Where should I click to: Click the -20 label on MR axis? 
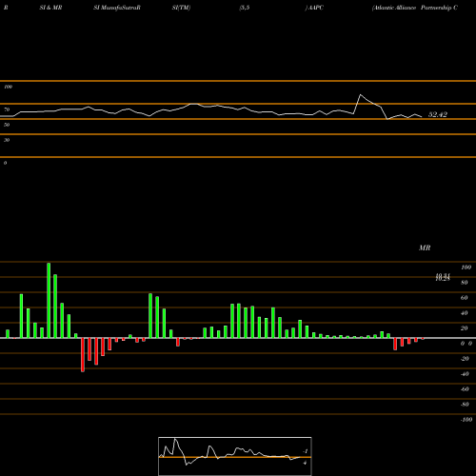click(x=465, y=359)
